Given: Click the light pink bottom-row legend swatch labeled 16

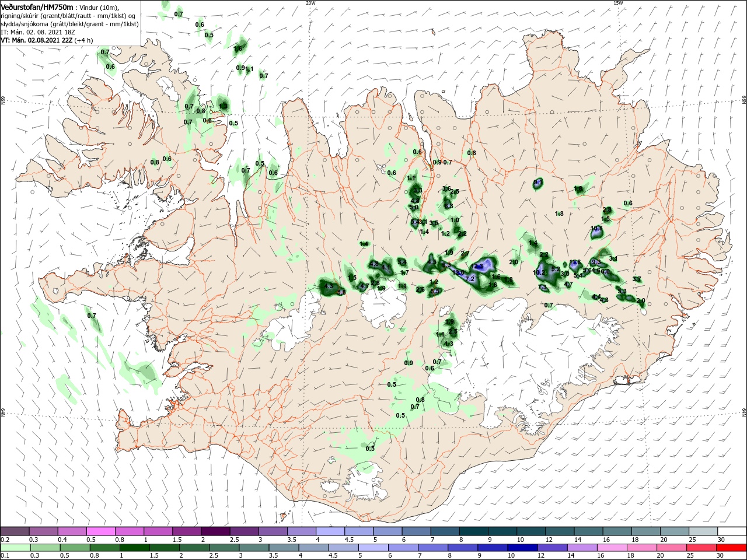Looking at the screenshot, I should pos(613,548).
